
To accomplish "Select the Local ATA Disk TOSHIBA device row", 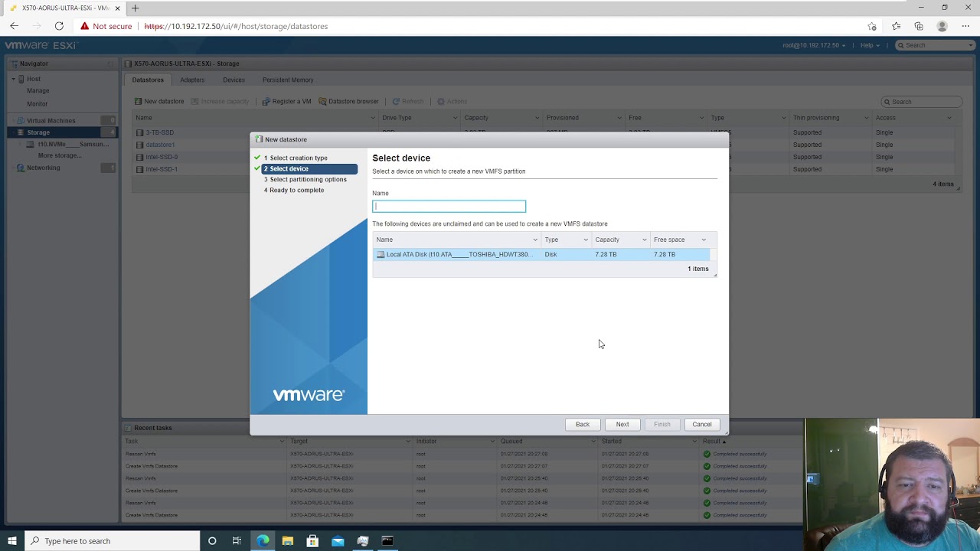I will [541, 254].
